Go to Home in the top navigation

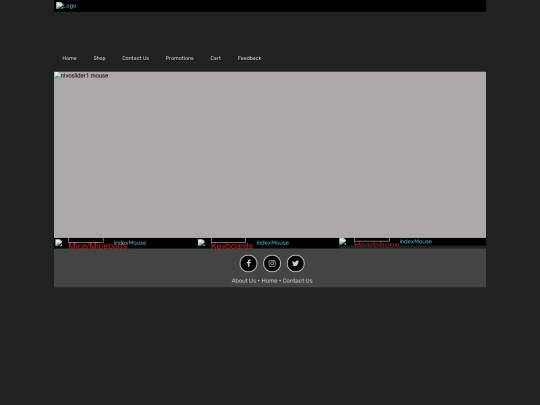[x=70, y=58]
